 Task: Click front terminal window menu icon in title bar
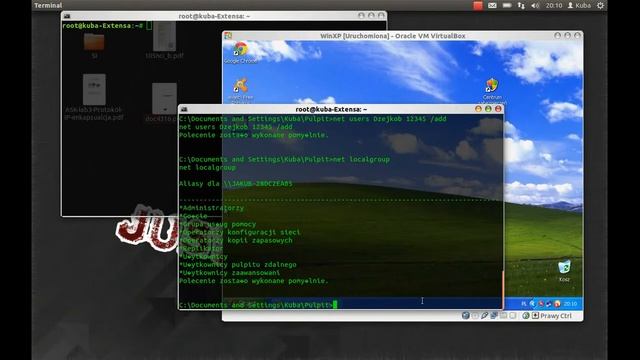point(184,109)
